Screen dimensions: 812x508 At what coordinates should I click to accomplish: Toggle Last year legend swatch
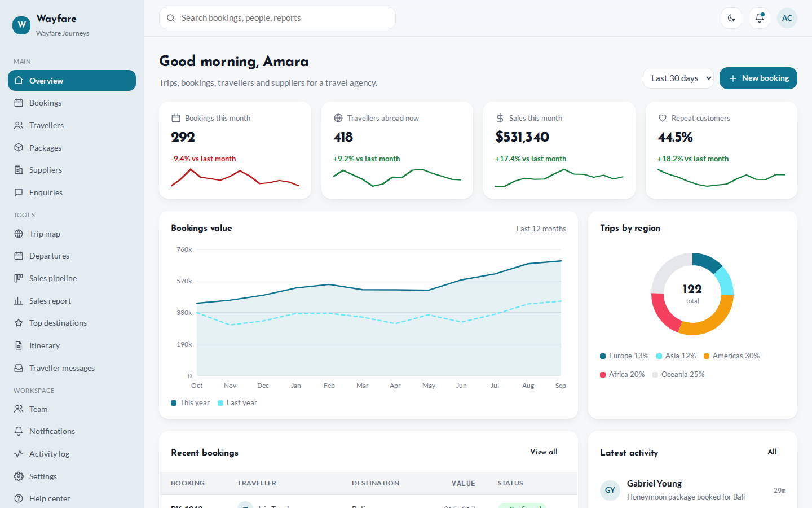pos(220,403)
